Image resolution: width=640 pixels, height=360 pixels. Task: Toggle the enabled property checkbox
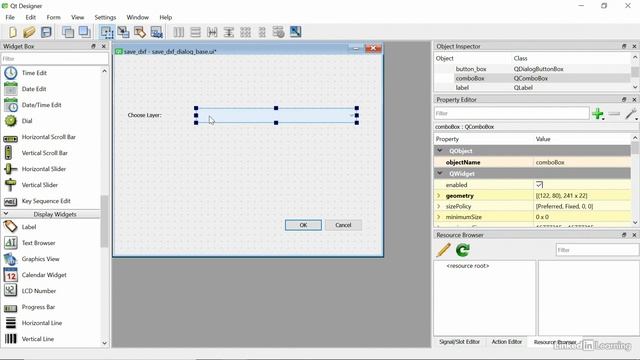[539, 185]
